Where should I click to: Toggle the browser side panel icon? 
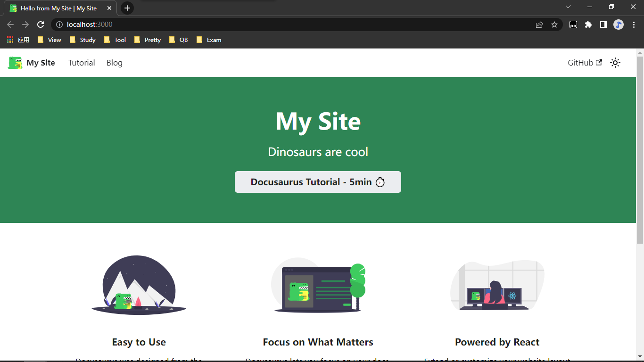click(x=603, y=25)
